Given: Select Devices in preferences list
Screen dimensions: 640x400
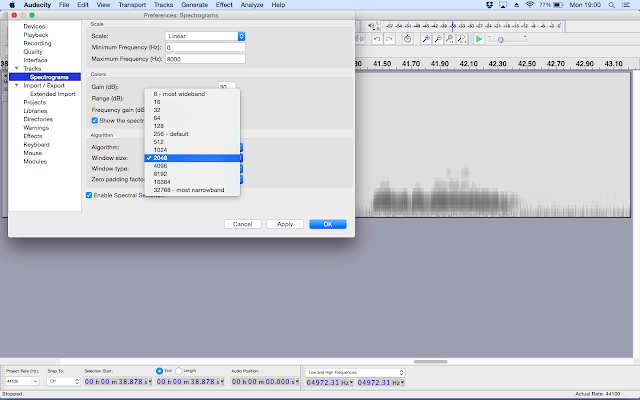Looking at the screenshot, I should click(34, 26).
